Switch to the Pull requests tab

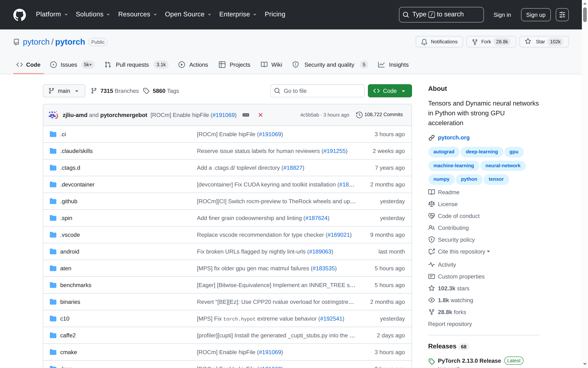136,65
